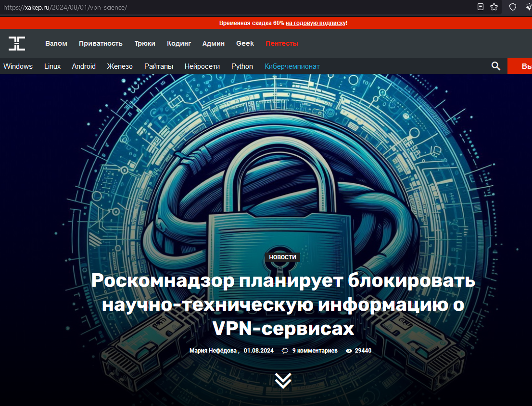Go to the Железо topic

click(x=120, y=66)
